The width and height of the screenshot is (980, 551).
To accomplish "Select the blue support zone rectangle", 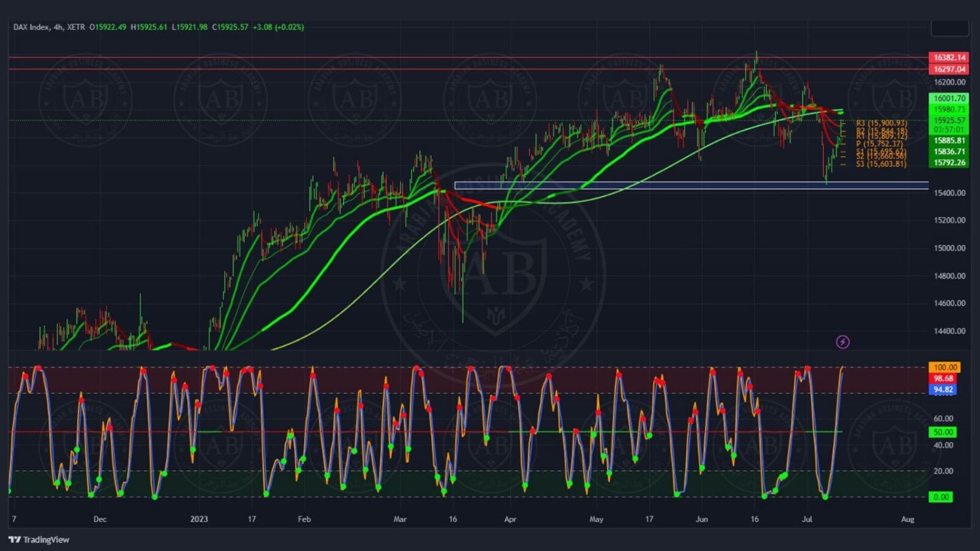I will 691,185.
